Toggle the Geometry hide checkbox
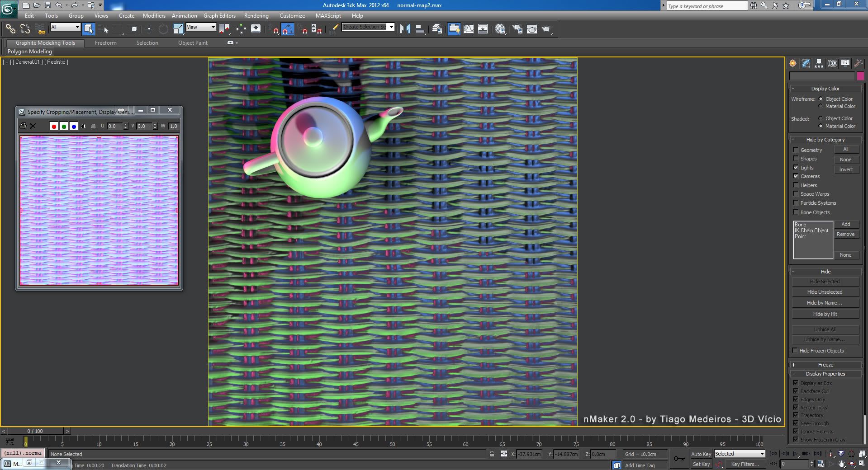The height and width of the screenshot is (470, 868). coord(796,150)
